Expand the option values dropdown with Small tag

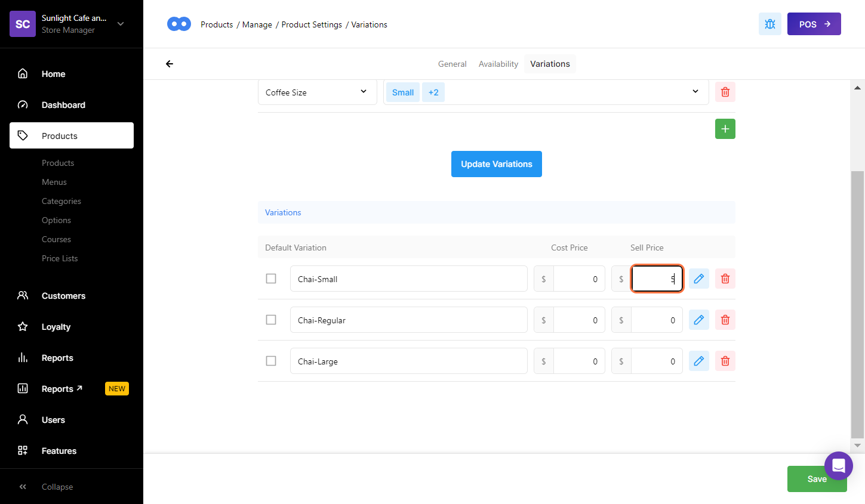(695, 92)
